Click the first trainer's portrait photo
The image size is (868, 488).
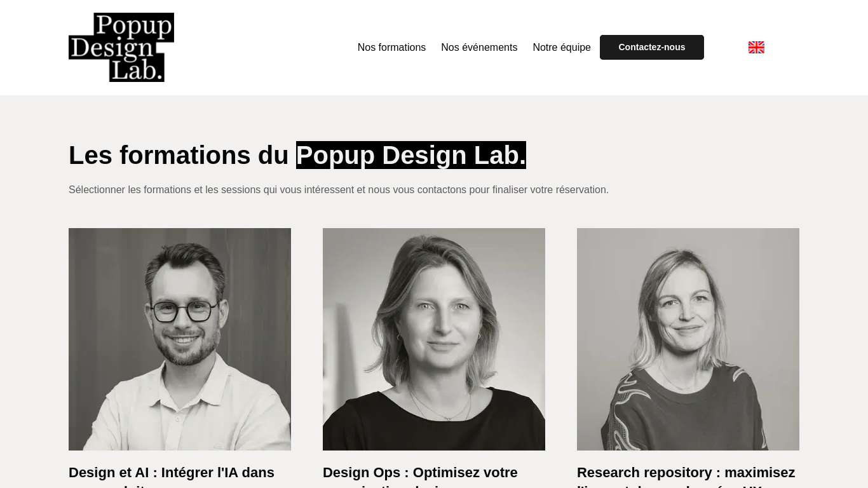(180, 339)
